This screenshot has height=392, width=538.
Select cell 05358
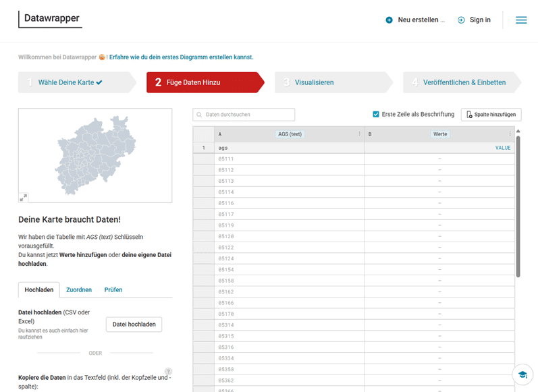click(289, 369)
